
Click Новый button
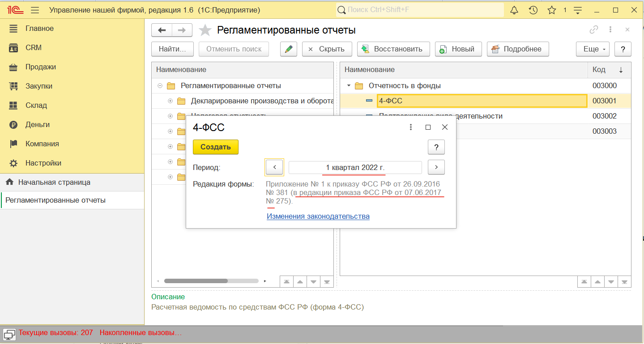458,49
